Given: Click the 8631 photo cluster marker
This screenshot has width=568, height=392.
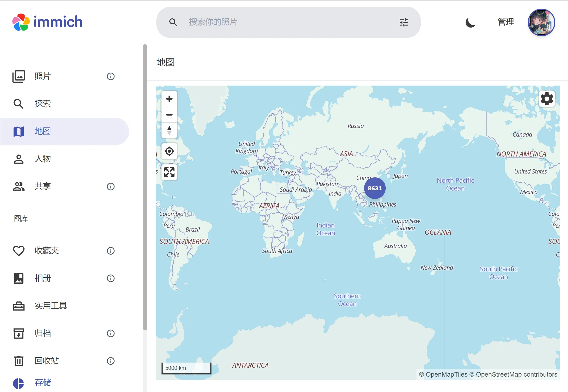Looking at the screenshot, I should click(375, 188).
